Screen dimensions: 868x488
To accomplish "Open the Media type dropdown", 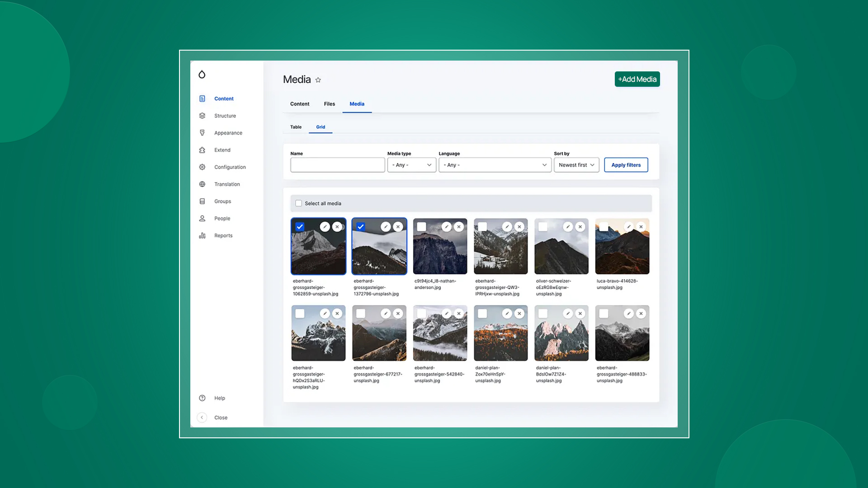I will point(412,165).
